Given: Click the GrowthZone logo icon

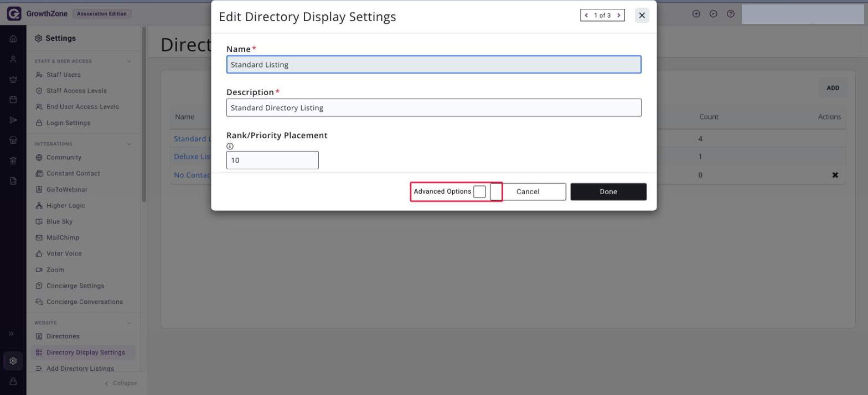Looking at the screenshot, I should [x=14, y=14].
